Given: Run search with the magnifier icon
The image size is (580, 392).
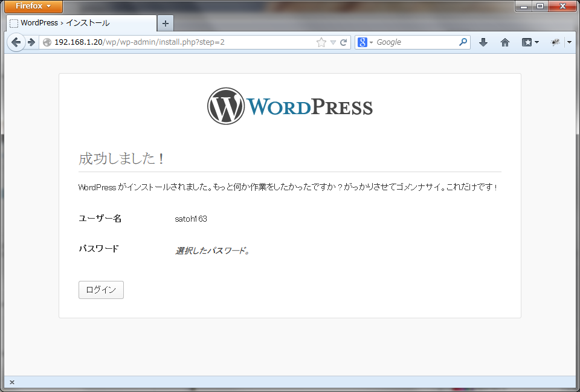Looking at the screenshot, I should point(463,42).
